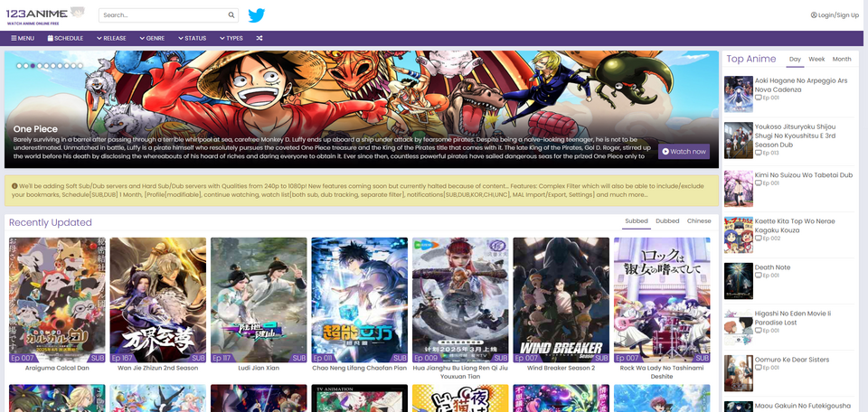868x412 pixels.
Task: Switch Top Anime to Month tab
Action: click(x=842, y=59)
